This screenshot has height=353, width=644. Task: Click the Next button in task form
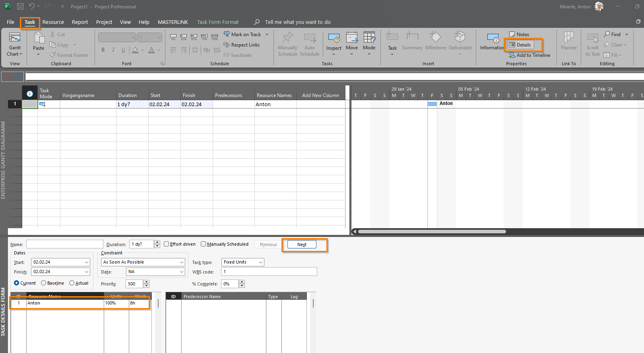pyautogui.click(x=302, y=244)
